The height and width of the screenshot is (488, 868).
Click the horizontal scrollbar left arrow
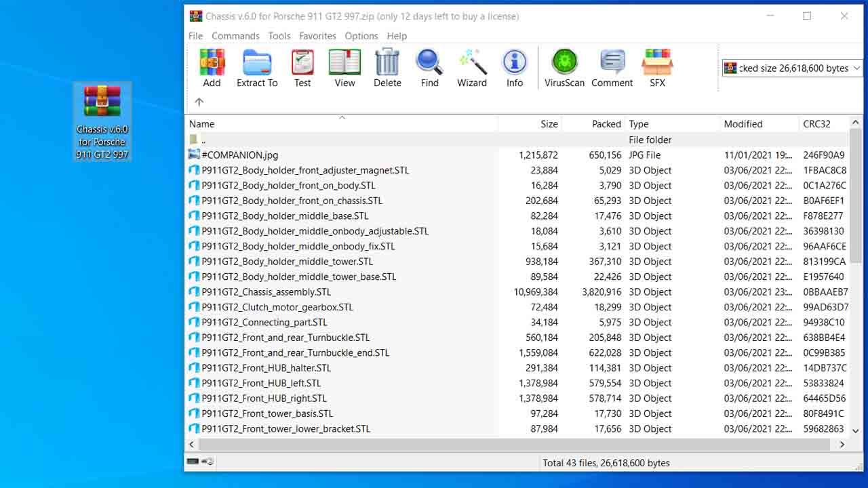click(192, 445)
